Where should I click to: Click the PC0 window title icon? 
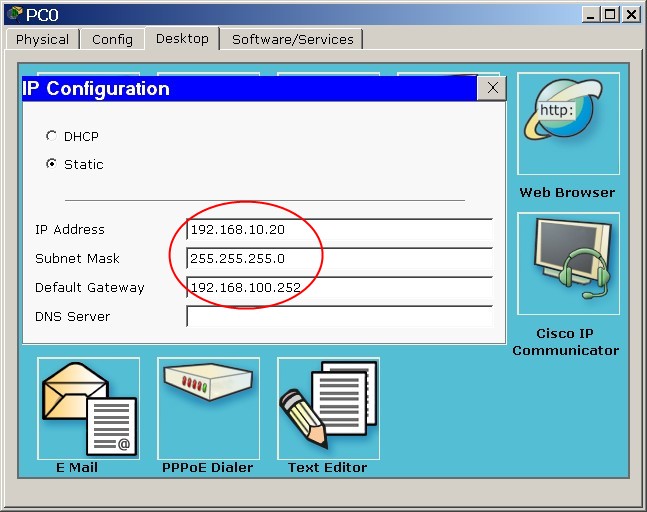(x=15, y=14)
